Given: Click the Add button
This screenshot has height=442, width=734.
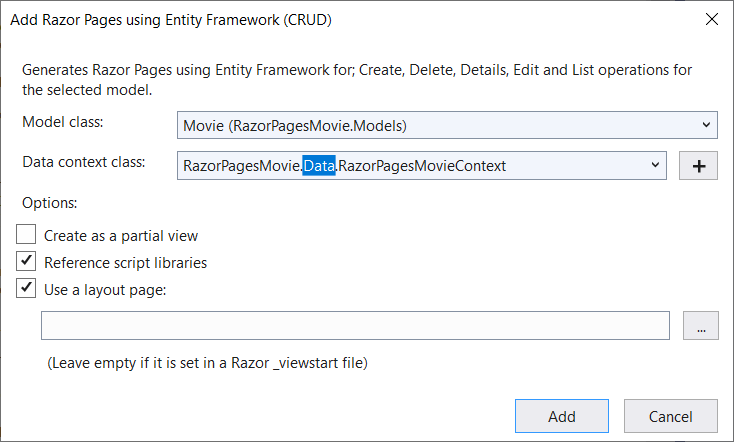Looking at the screenshot, I should 561,416.
